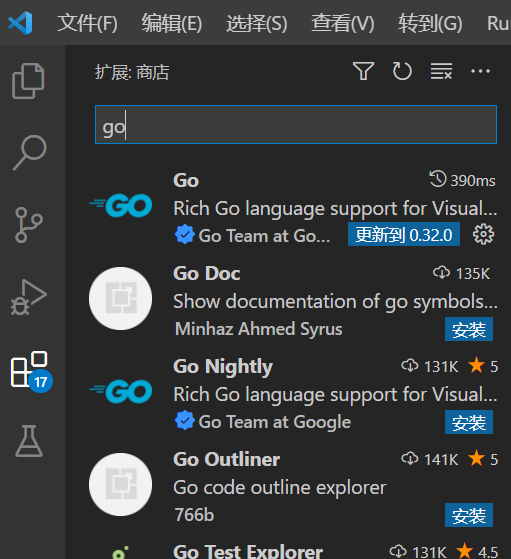Click Go Nightly extension logo
The height and width of the screenshot is (559, 511).
[x=121, y=391]
